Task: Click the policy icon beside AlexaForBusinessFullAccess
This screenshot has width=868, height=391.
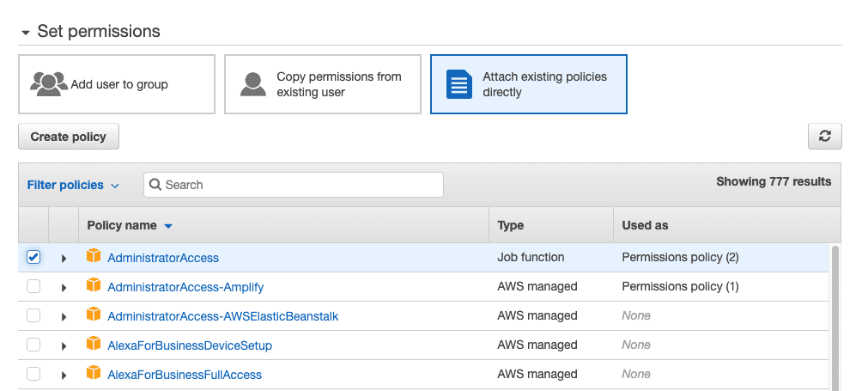Action: 94,374
